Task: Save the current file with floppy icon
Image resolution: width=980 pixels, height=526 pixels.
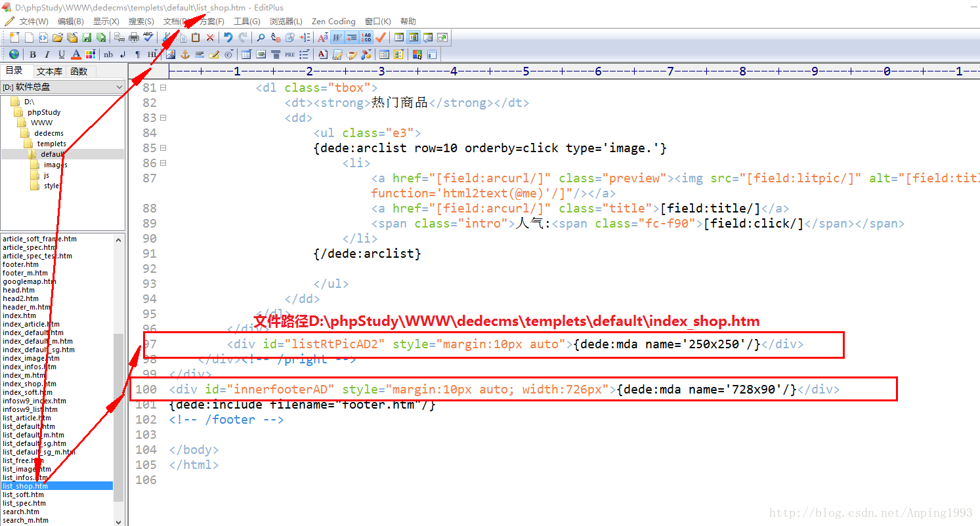Action: coord(87,37)
